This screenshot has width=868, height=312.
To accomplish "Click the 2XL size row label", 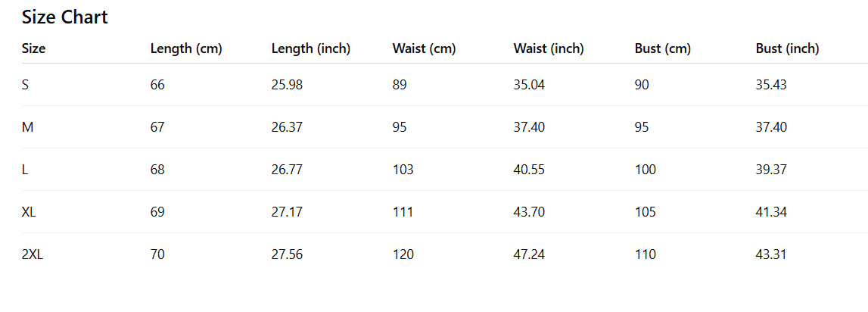I will 33,254.
